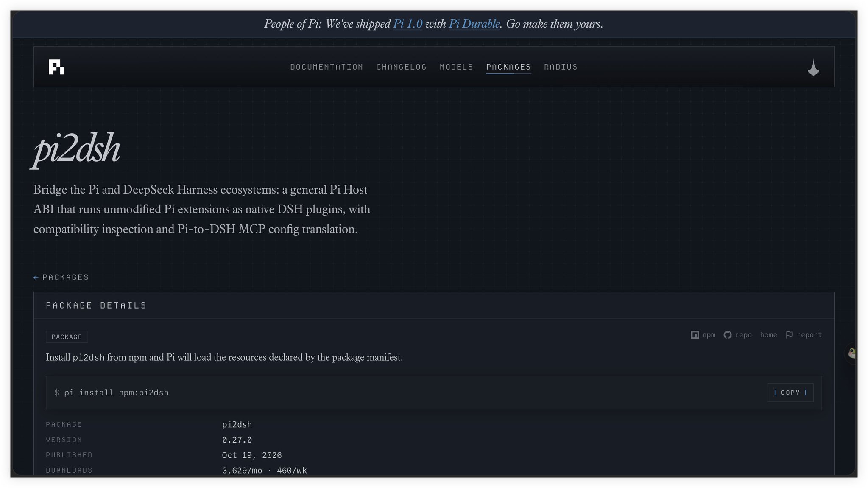Image resolution: width=868 pixels, height=488 pixels.
Task: Follow the Pi Durable banner link
Action: 474,24
